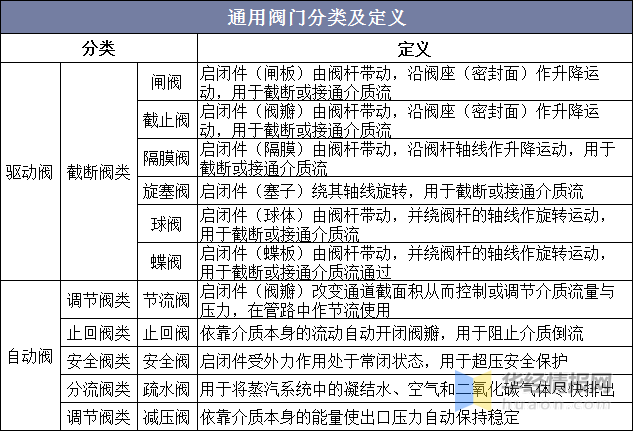Click the 蝶阀 cell
The height and width of the screenshot is (432, 634).
(x=167, y=262)
